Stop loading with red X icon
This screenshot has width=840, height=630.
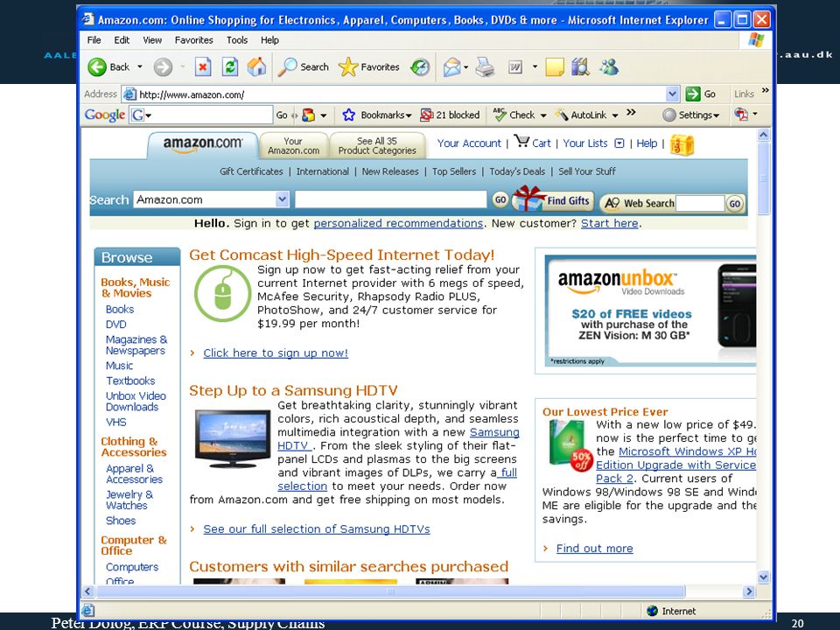click(202, 67)
